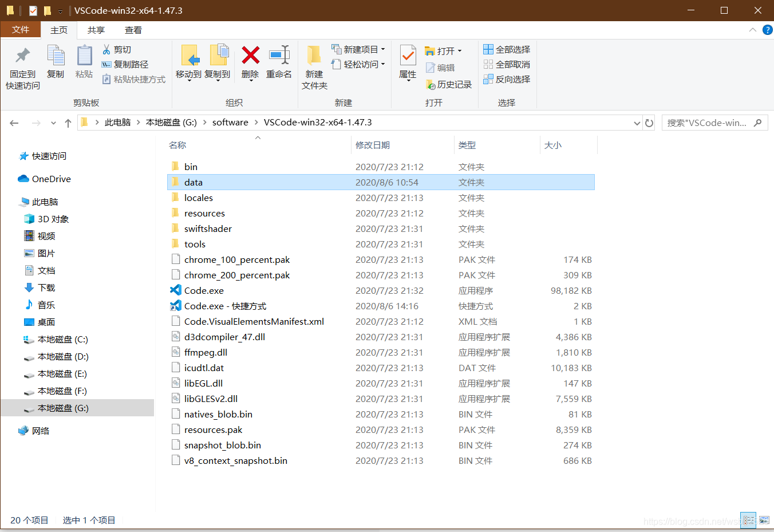Click 'software' in the address breadcrumb
This screenshot has height=532, width=774.
pos(230,123)
